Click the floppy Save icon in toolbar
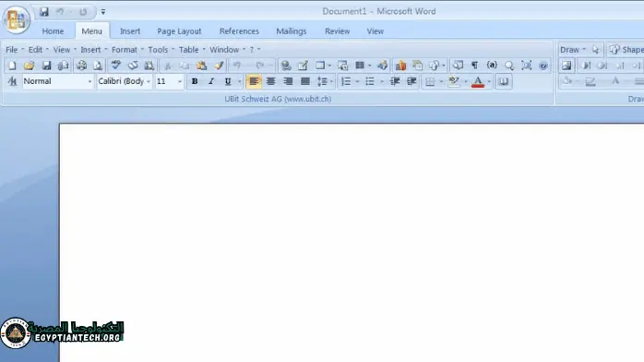The image size is (644, 362). click(x=46, y=66)
